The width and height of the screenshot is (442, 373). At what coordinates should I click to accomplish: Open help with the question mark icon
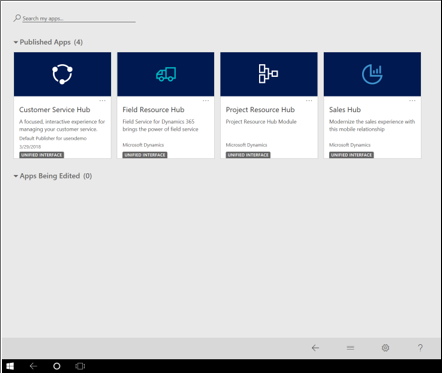[x=420, y=348]
